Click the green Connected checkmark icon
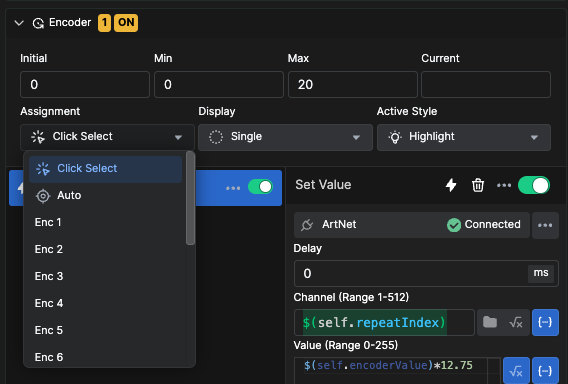The width and height of the screenshot is (568, 384). tap(454, 225)
